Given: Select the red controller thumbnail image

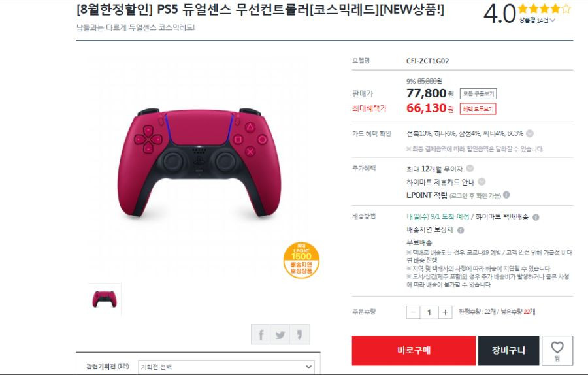Looking at the screenshot, I should (x=105, y=300).
